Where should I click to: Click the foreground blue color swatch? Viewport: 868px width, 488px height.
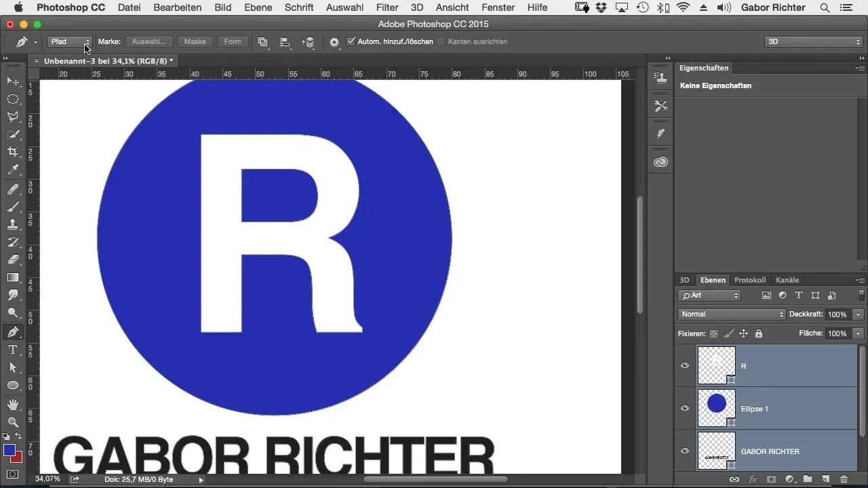coord(9,450)
